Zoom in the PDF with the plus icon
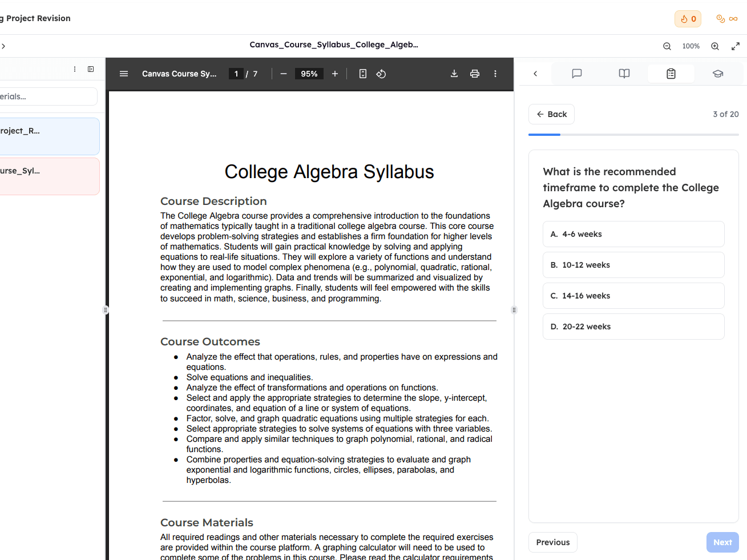 click(x=335, y=74)
